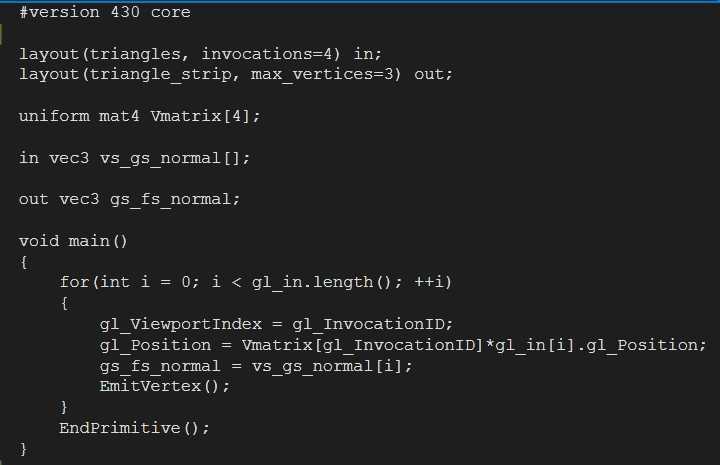Click 'Vmatrix[gl_InvocationID]' in the position line
Screen dimensions: 720x465
click(362, 345)
